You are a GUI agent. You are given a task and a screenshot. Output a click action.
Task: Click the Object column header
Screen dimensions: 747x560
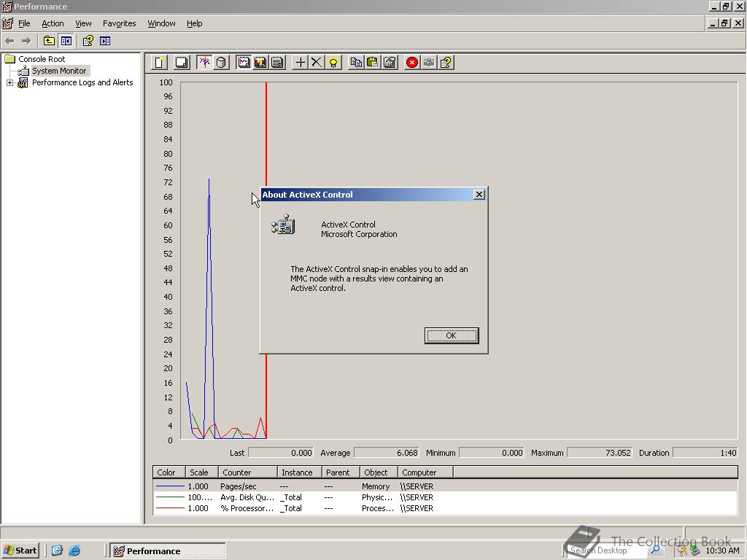click(x=379, y=472)
